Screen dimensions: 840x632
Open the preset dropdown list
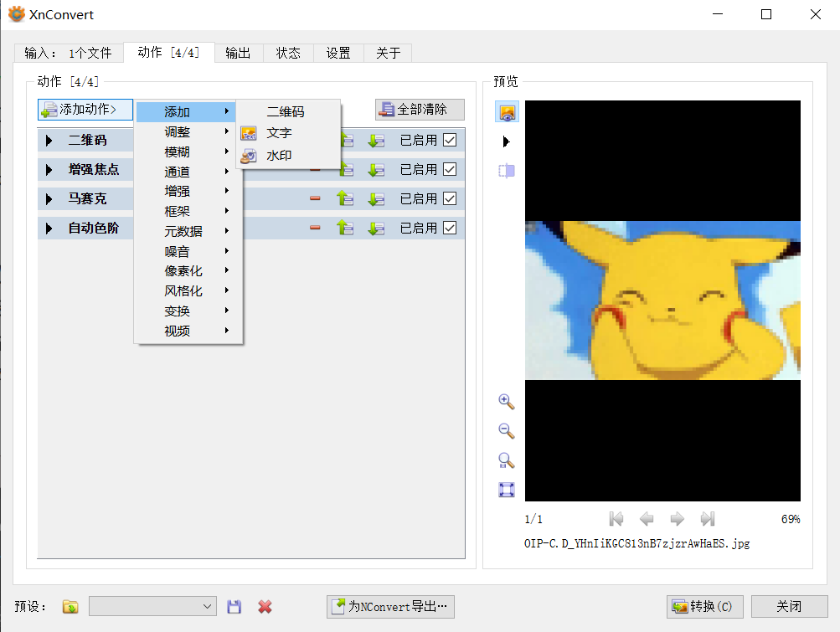point(152,606)
